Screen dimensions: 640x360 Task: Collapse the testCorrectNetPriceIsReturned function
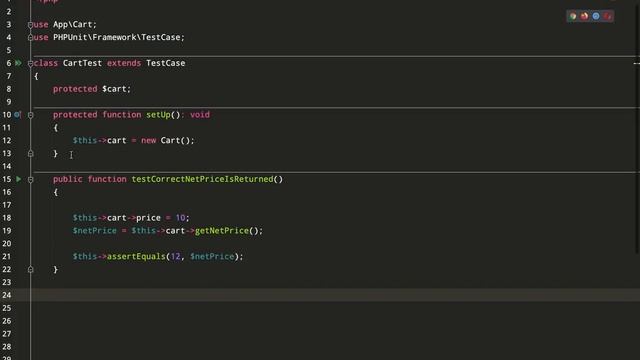tap(30, 180)
